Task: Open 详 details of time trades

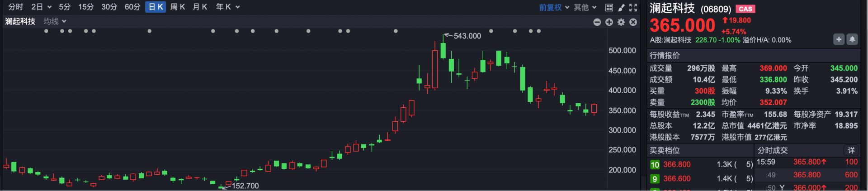Action: click(x=851, y=150)
